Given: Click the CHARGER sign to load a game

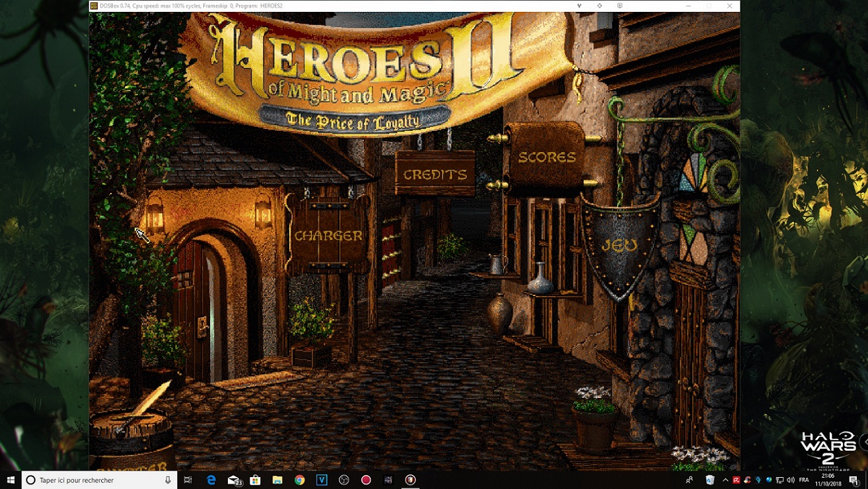Looking at the screenshot, I should point(328,235).
